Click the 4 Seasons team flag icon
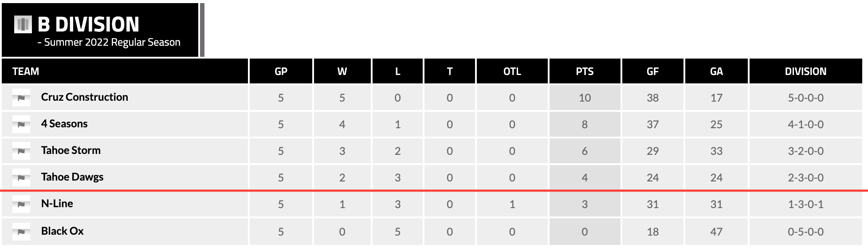This screenshot has width=868, height=252. coord(21,124)
